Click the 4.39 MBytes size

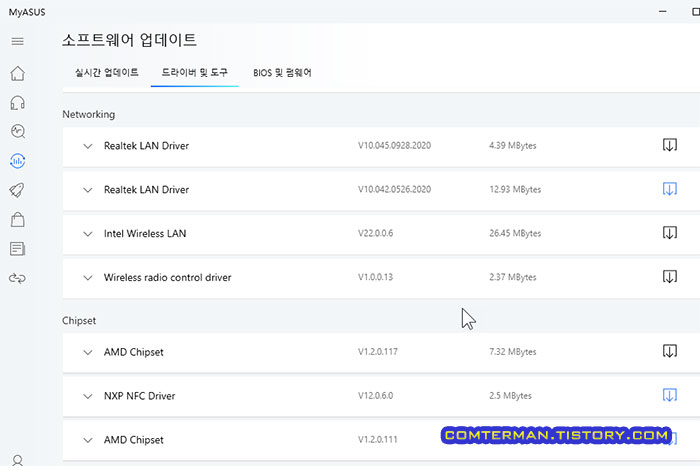pyautogui.click(x=512, y=146)
